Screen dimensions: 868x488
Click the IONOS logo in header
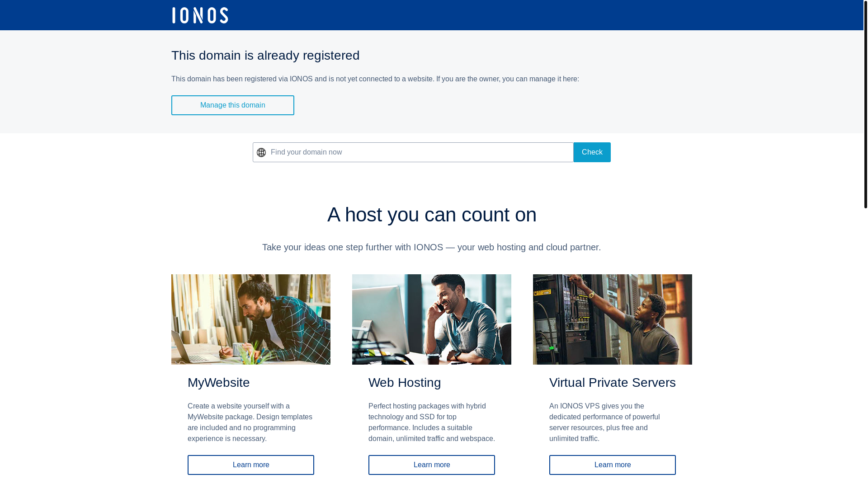200,15
